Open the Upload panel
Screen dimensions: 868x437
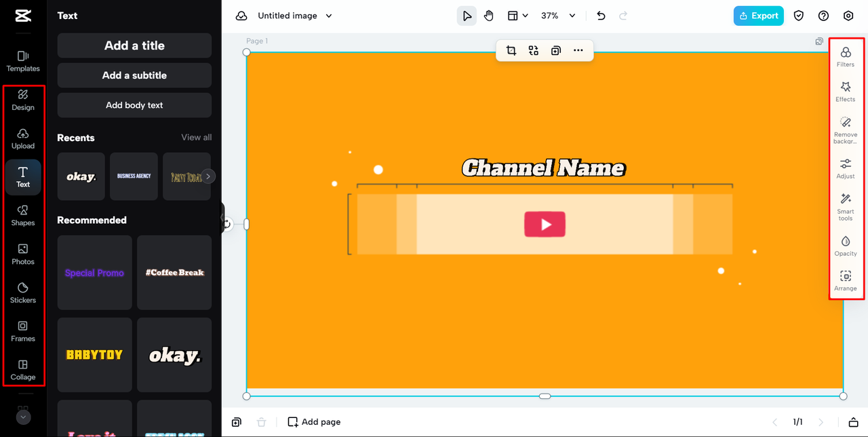(x=23, y=138)
